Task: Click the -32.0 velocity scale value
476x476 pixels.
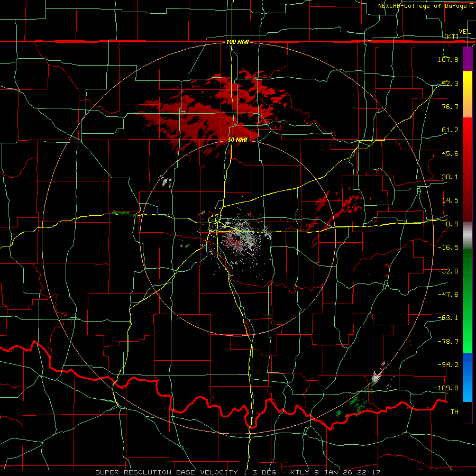Action: pyautogui.click(x=448, y=271)
